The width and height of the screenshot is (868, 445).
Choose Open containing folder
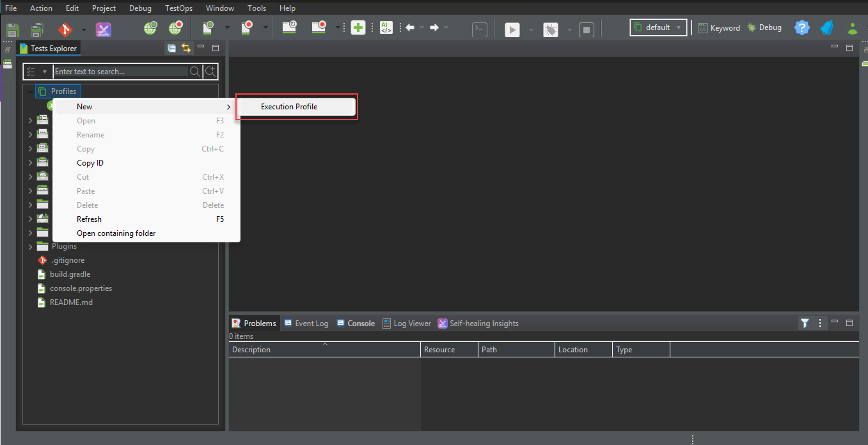click(116, 233)
